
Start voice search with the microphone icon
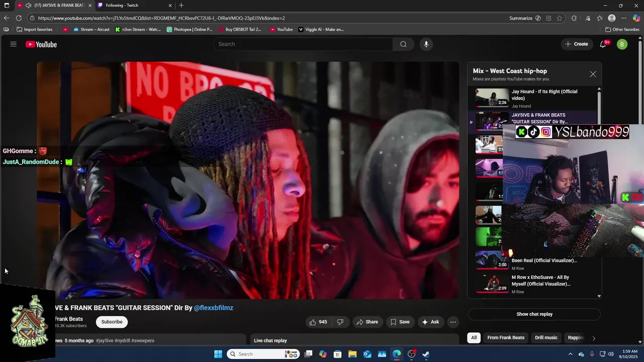coord(426,44)
